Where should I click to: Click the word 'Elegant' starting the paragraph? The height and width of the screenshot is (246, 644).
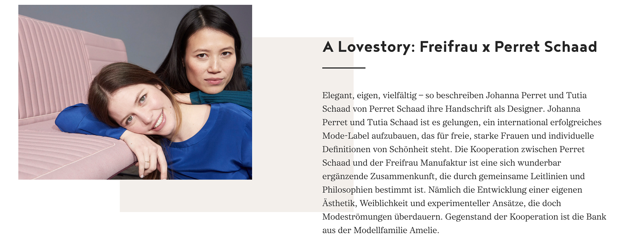coord(337,96)
